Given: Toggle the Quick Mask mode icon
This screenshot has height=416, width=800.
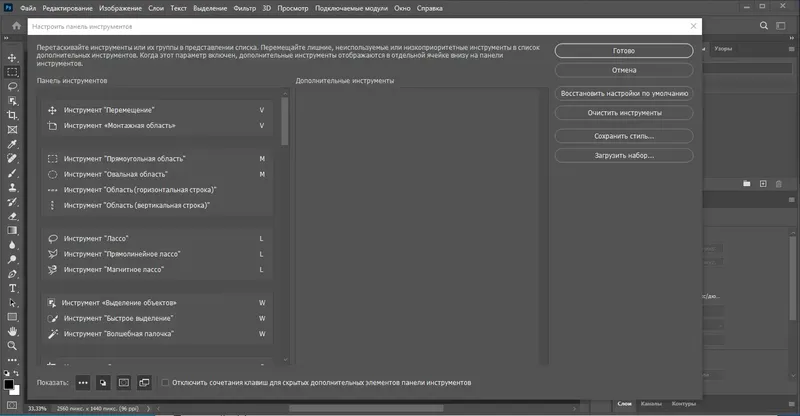Looking at the screenshot, I should 12,405.
